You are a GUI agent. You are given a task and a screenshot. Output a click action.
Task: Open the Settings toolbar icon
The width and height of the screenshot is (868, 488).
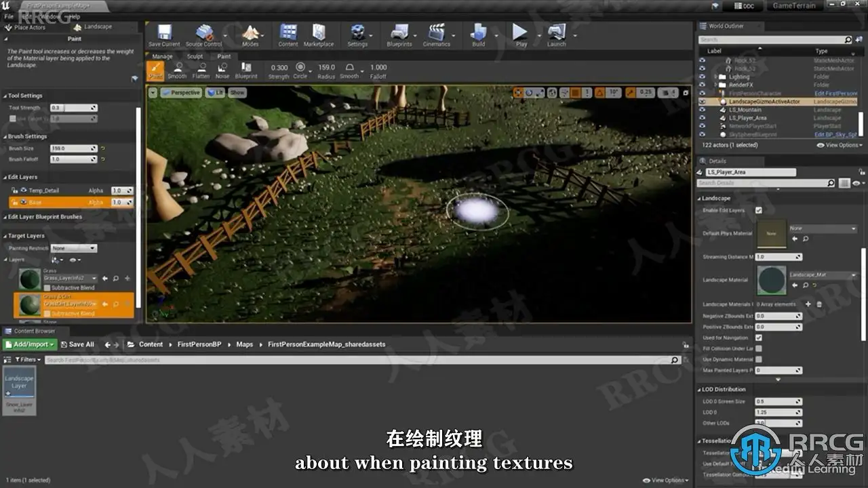[357, 35]
